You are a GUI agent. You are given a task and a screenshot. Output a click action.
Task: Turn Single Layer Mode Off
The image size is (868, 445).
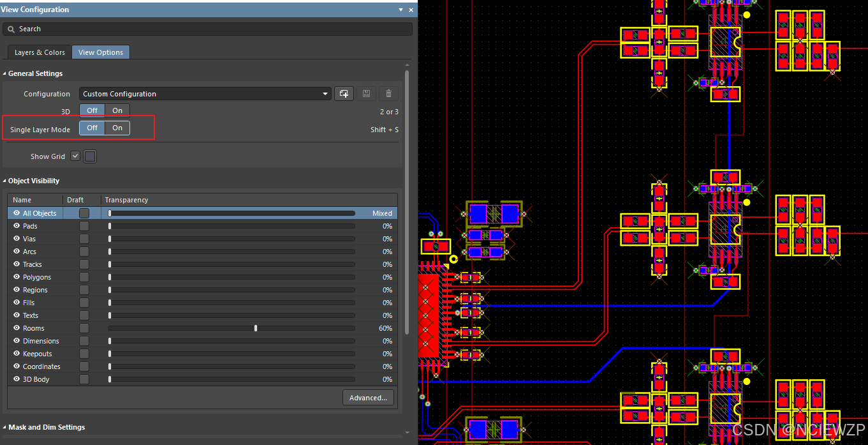click(92, 128)
